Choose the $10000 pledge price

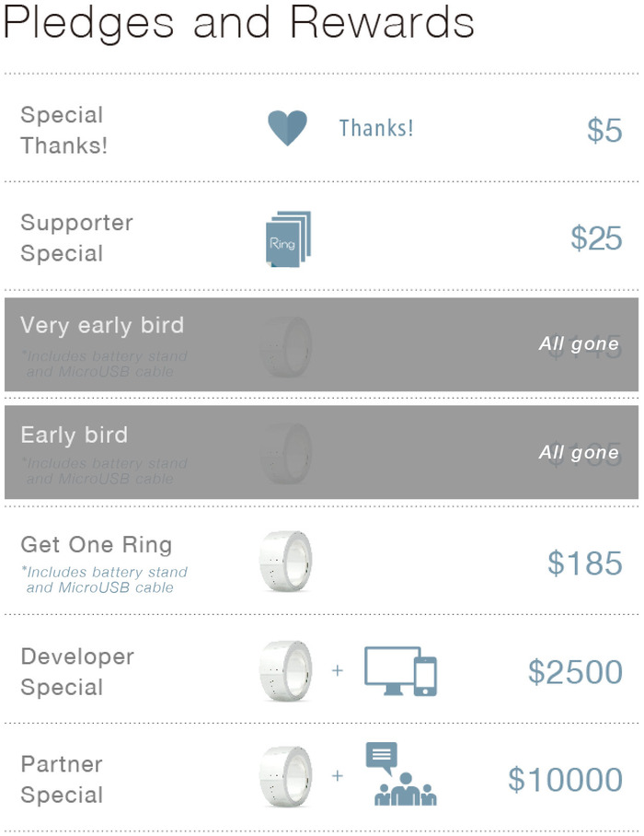565,780
